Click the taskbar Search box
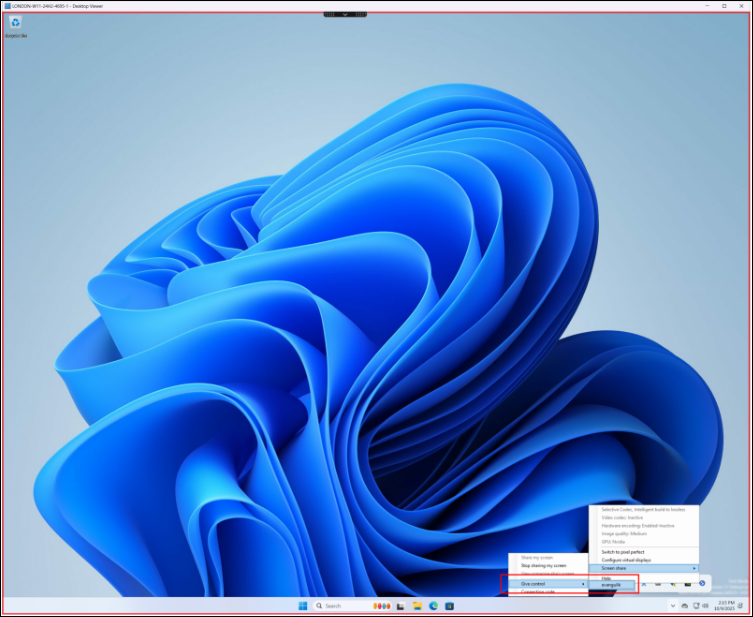This screenshot has width=753, height=617. coord(340,606)
